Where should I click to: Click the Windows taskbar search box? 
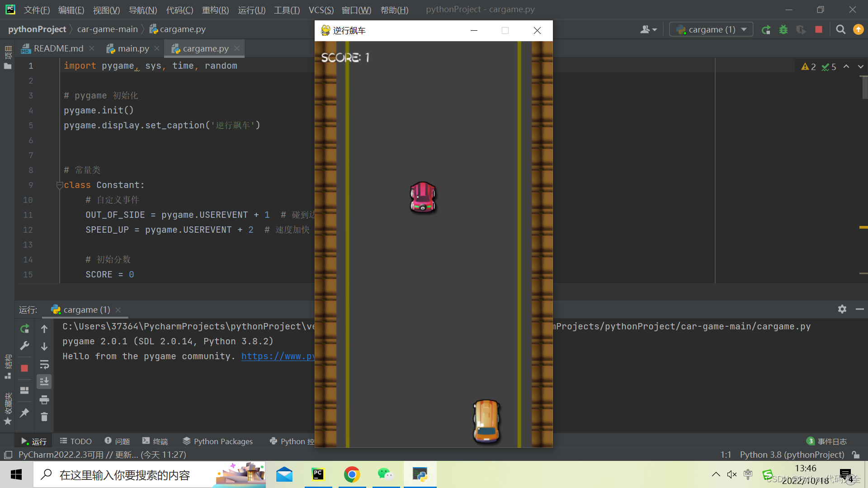[x=124, y=475]
